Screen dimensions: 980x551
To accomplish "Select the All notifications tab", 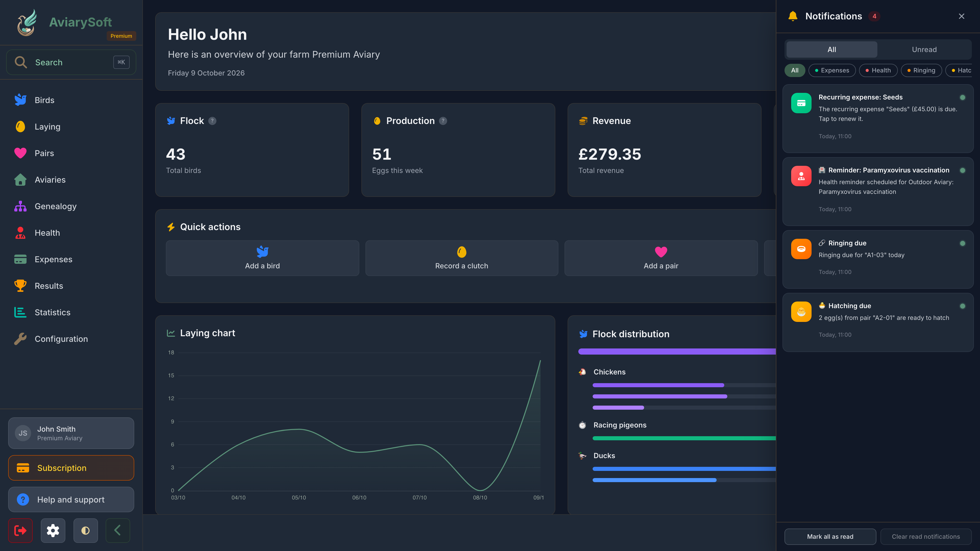I will coord(832,49).
